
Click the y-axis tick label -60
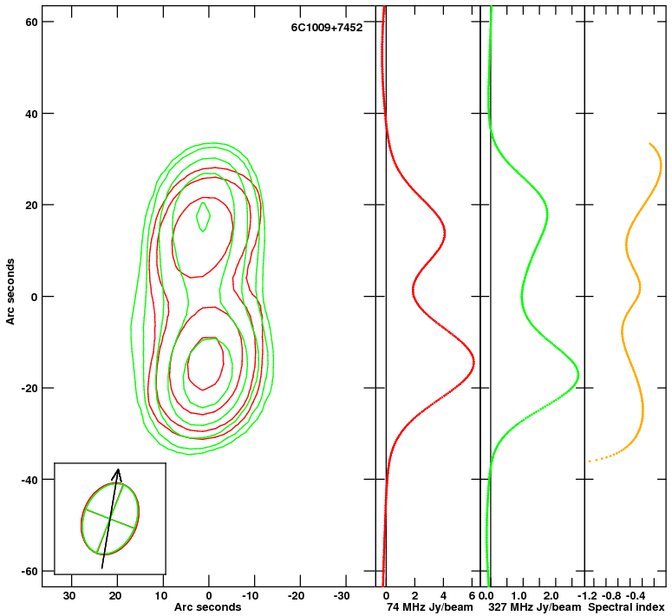coord(29,572)
